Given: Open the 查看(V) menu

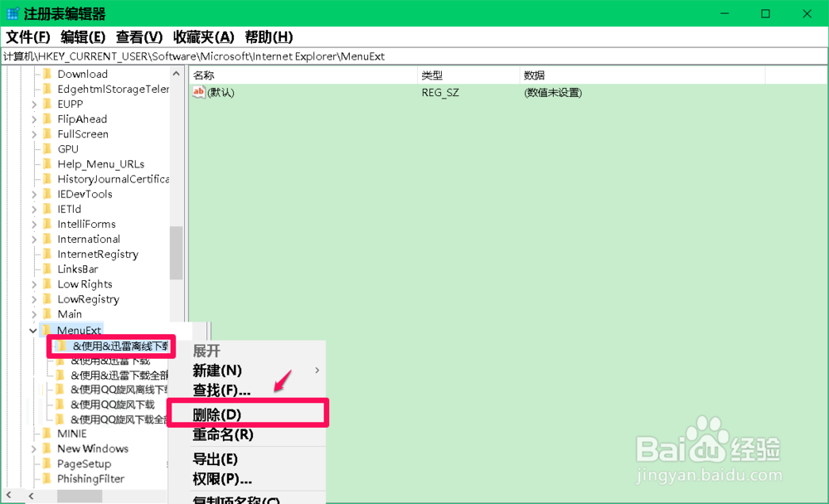Looking at the screenshot, I should point(139,37).
